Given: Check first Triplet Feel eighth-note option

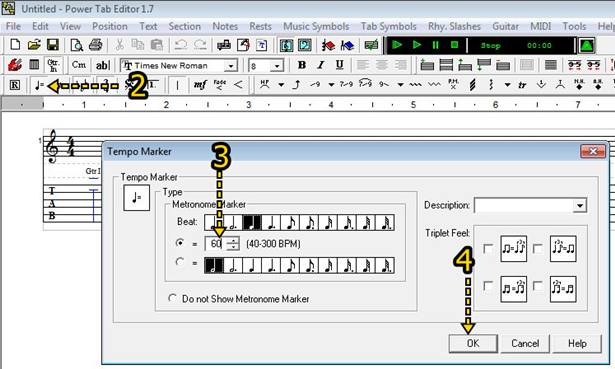Looking at the screenshot, I should pyautogui.click(x=488, y=249).
